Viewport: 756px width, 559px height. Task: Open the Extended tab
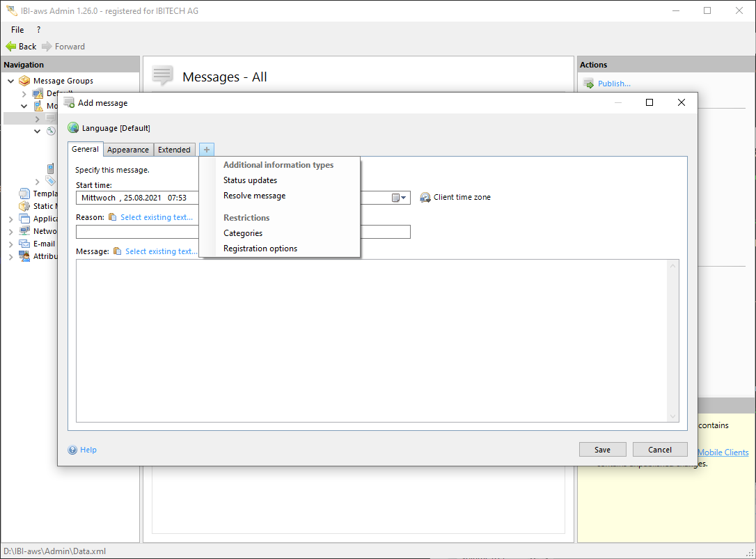pos(174,150)
